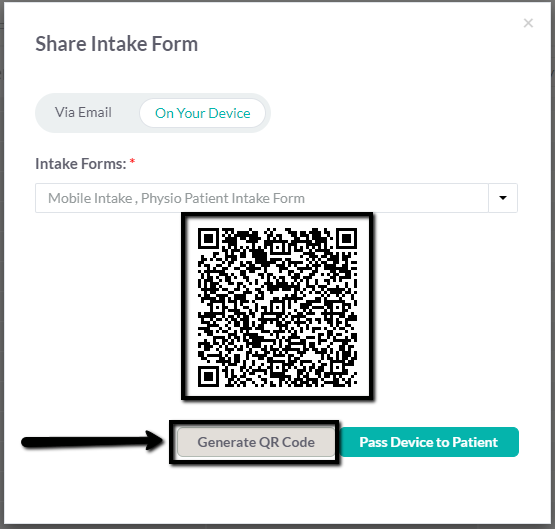Click the Generate QR Code button
The image size is (555, 529).
[256, 442]
